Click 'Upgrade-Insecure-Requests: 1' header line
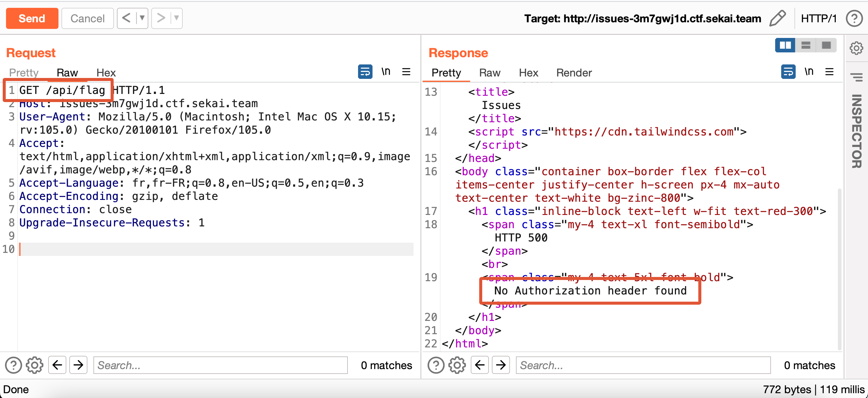The width and height of the screenshot is (868, 398). [112, 222]
